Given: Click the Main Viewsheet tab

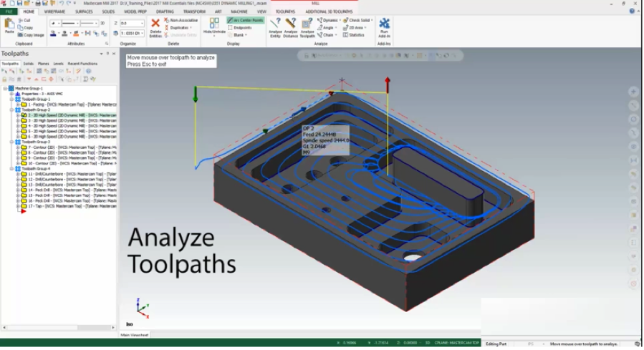Looking at the screenshot, I should point(134,335).
